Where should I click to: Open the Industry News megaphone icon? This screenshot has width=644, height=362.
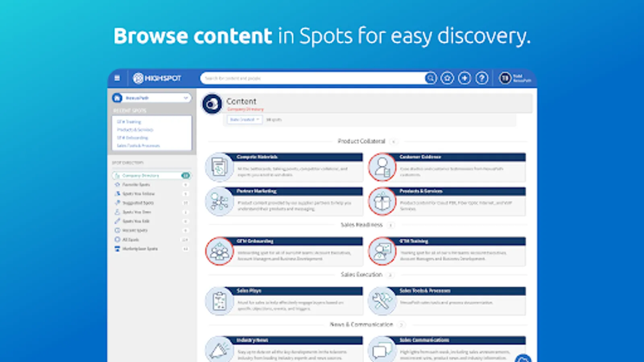[x=219, y=350]
